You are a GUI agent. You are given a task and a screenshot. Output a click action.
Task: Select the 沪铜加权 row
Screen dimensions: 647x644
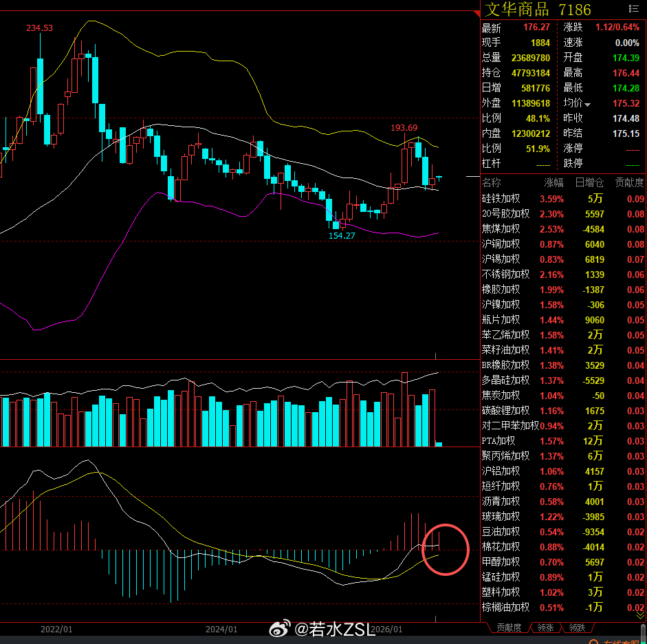pos(563,244)
